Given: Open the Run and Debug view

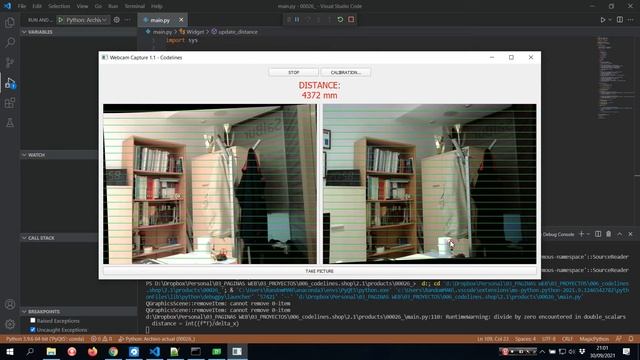Looking at the screenshot, I should (x=10, y=83).
